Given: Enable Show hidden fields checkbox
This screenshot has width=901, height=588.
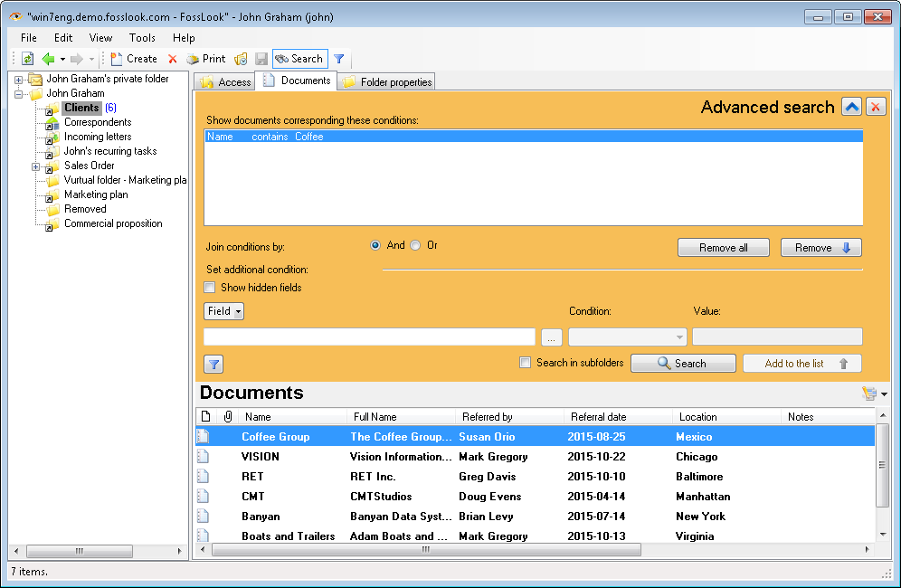Looking at the screenshot, I should pos(210,288).
